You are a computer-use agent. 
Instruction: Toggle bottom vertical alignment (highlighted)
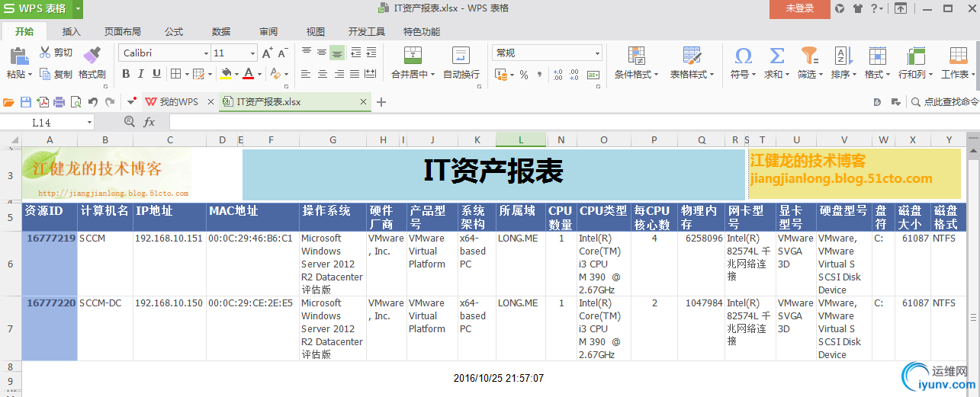click(337, 53)
